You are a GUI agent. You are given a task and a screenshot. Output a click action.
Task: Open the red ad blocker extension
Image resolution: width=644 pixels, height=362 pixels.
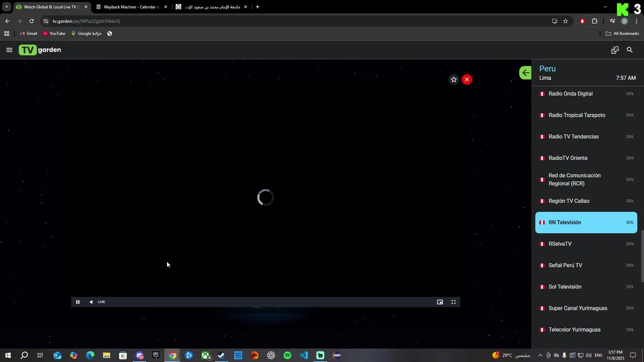coord(582,21)
